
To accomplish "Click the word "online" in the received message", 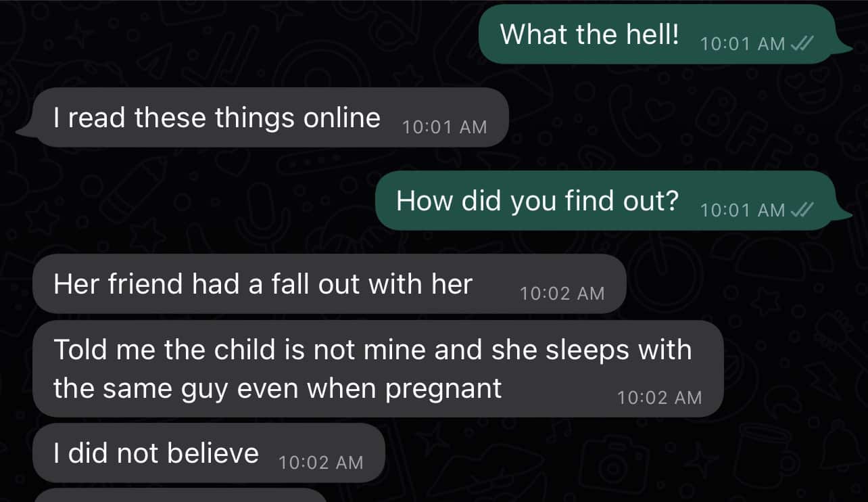I will click(342, 118).
